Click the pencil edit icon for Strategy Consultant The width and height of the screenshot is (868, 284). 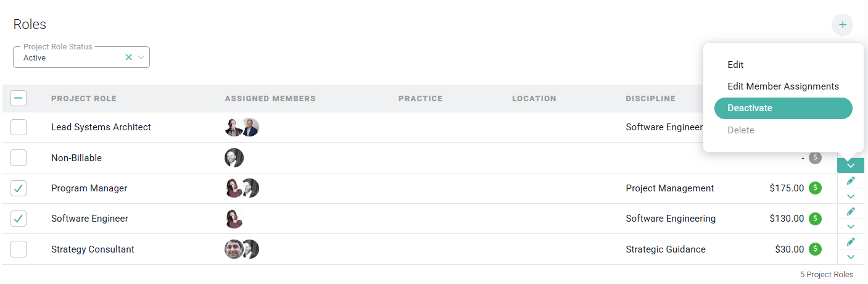851,241
